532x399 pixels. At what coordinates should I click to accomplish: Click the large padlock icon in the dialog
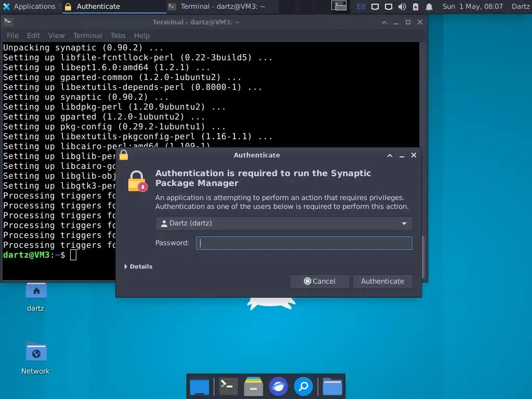137,181
